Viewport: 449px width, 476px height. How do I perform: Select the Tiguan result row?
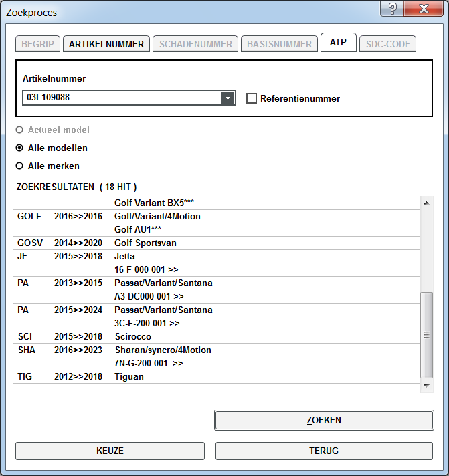128,376
